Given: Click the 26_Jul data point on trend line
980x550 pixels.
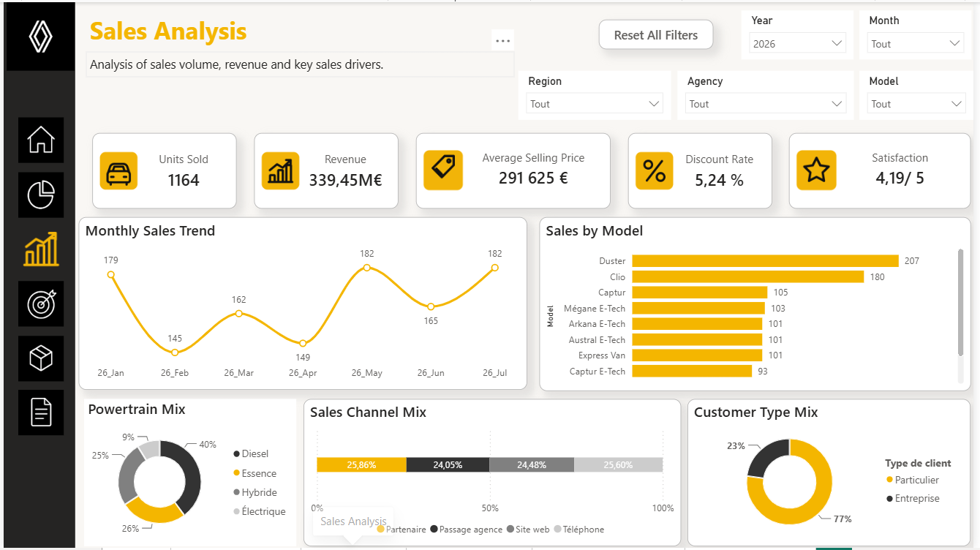Looking at the screenshot, I should tap(495, 268).
